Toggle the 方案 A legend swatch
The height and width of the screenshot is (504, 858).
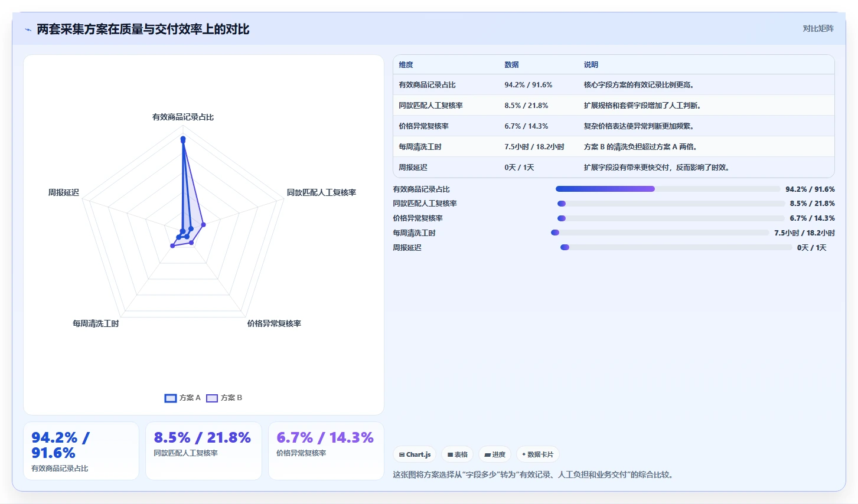pyautogui.click(x=171, y=398)
